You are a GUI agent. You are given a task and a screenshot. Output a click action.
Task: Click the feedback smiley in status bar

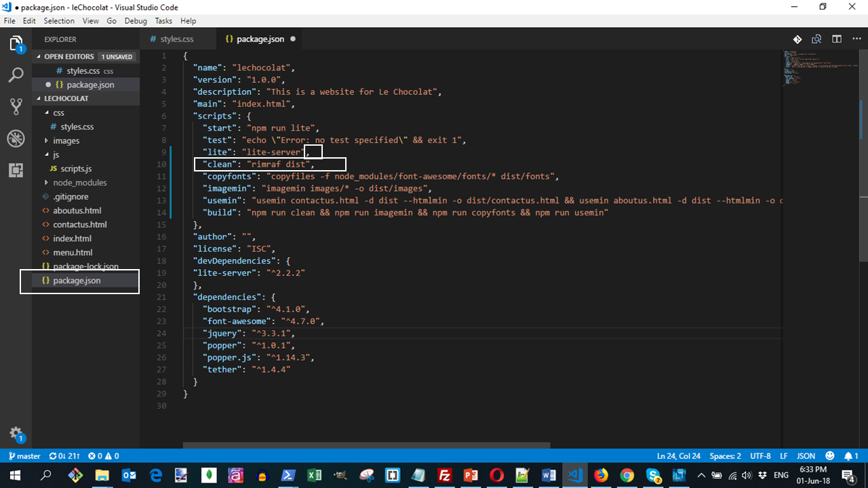point(830,456)
